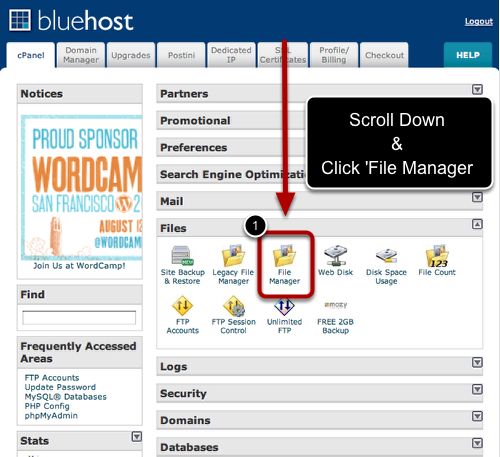Open the File Count tool
The height and width of the screenshot is (457, 500).
(x=437, y=260)
